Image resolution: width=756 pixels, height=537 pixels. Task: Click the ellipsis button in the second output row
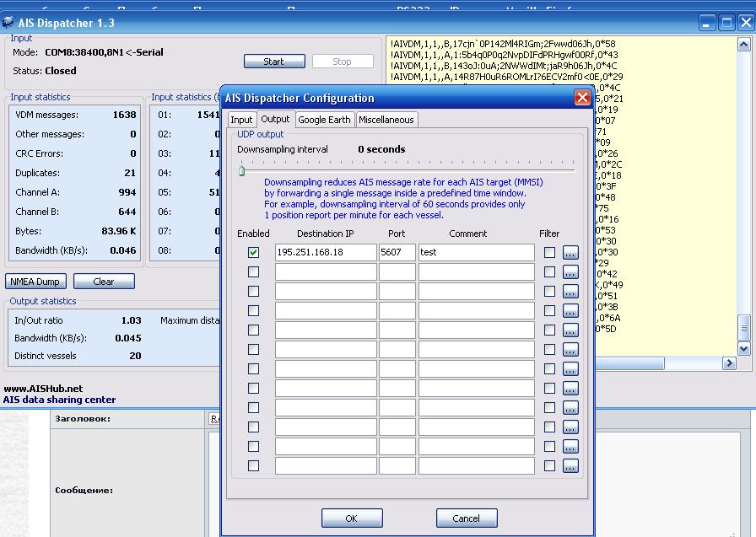click(x=570, y=271)
